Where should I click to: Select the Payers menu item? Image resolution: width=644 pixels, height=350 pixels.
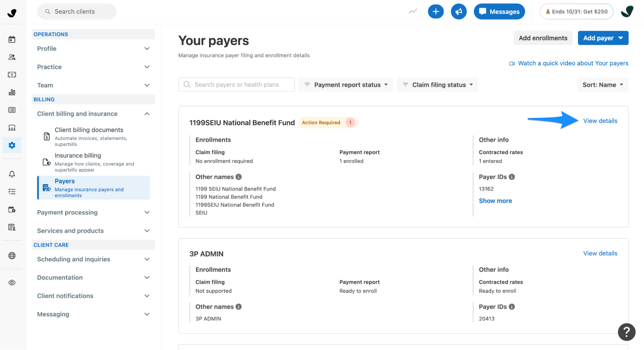coord(93,188)
